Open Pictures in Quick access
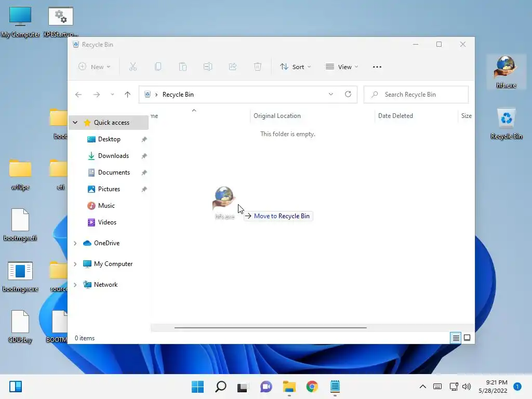 (109, 189)
